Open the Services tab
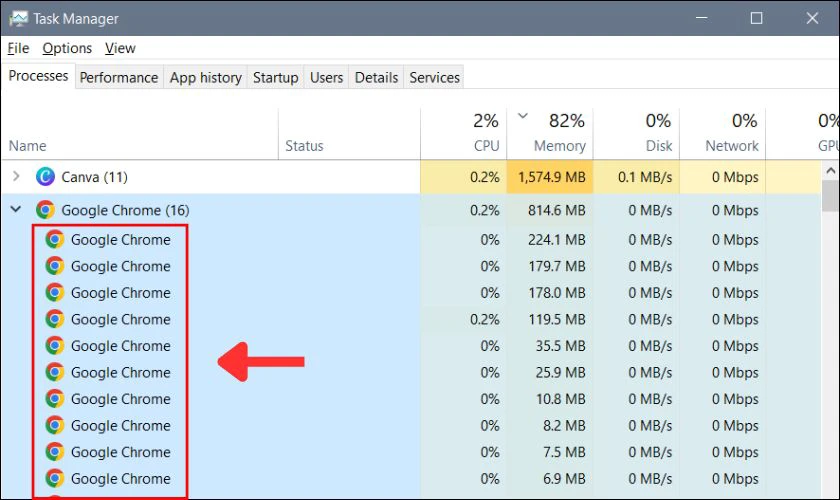 coord(434,78)
